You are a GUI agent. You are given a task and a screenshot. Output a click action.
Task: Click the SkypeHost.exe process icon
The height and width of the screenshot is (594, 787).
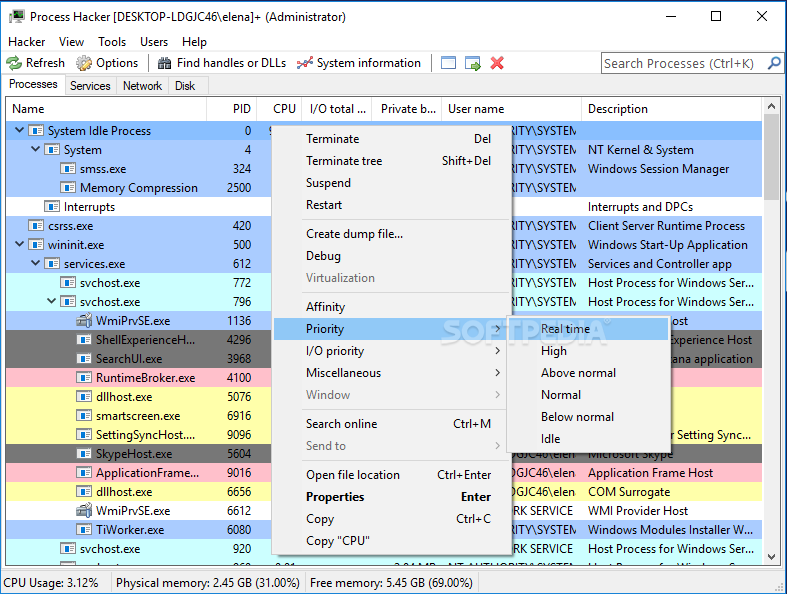click(84, 454)
